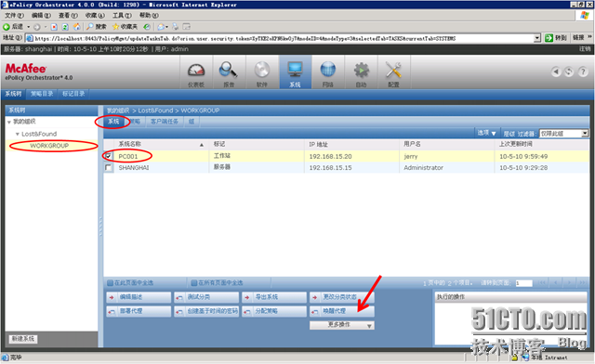595x364 pixels.
Task: Click the 测试分类 action button
Action: click(x=206, y=297)
